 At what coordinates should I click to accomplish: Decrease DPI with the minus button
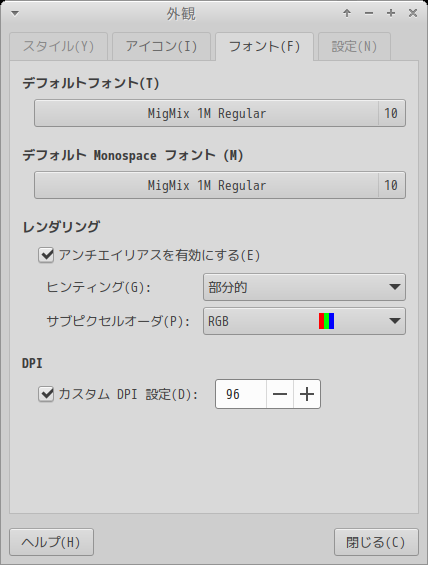tap(280, 394)
